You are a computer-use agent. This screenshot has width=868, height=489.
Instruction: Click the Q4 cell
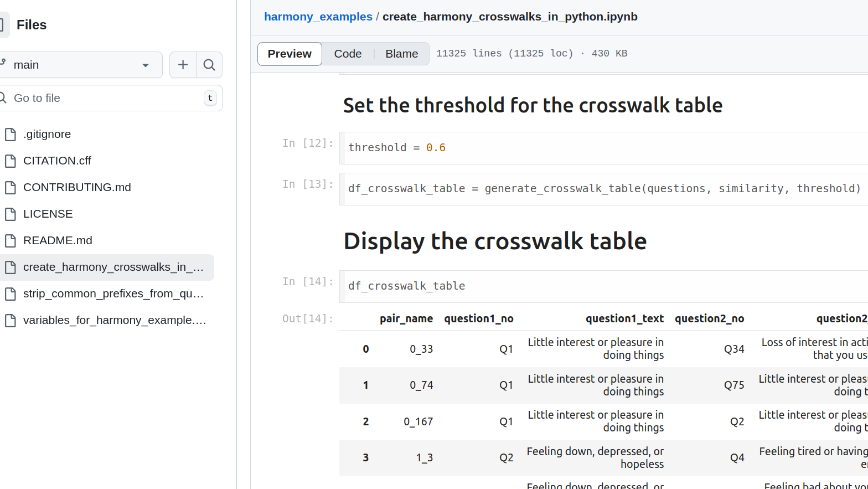[737, 457]
